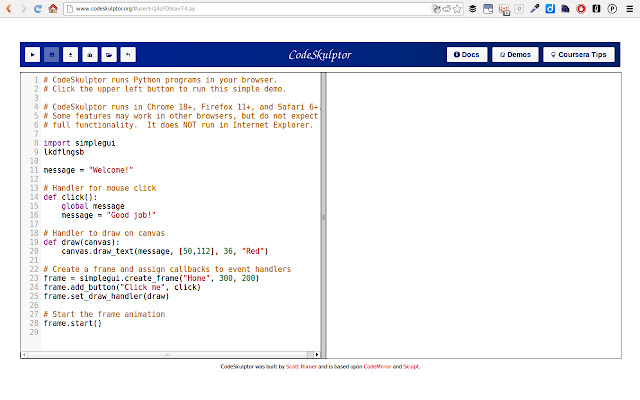
Task: Click the stray text 'lkdflngsb' on line 9
Action: [64, 152]
